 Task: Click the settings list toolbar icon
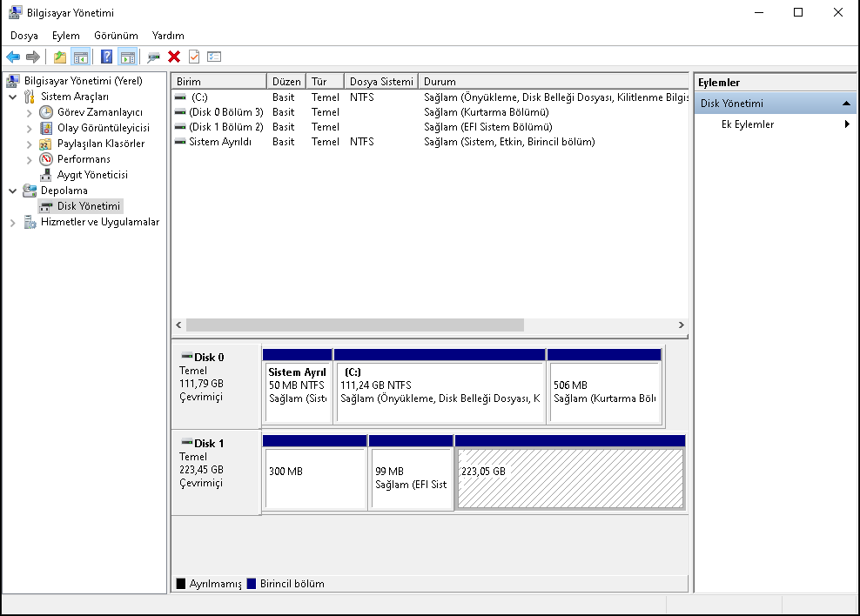[214, 57]
